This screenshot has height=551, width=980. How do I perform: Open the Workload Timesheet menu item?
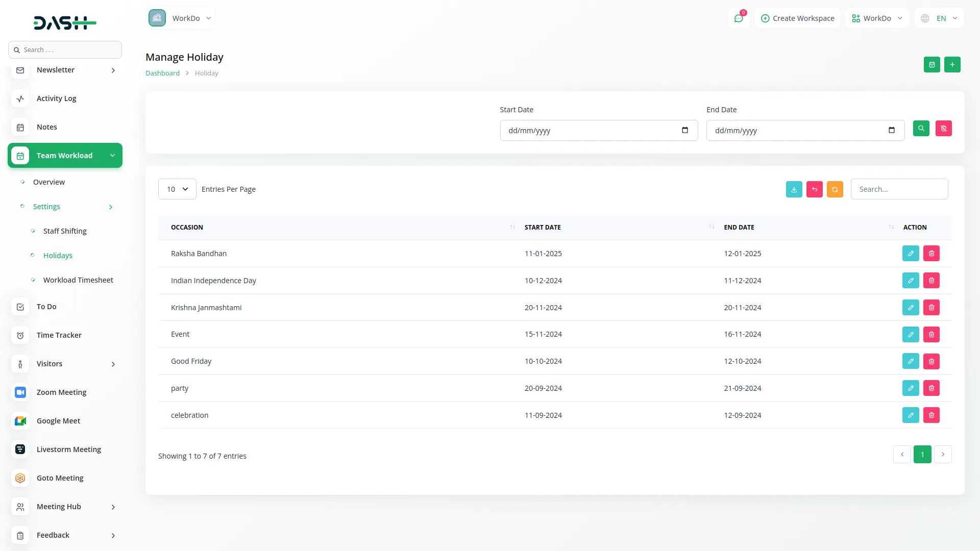tap(78, 280)
